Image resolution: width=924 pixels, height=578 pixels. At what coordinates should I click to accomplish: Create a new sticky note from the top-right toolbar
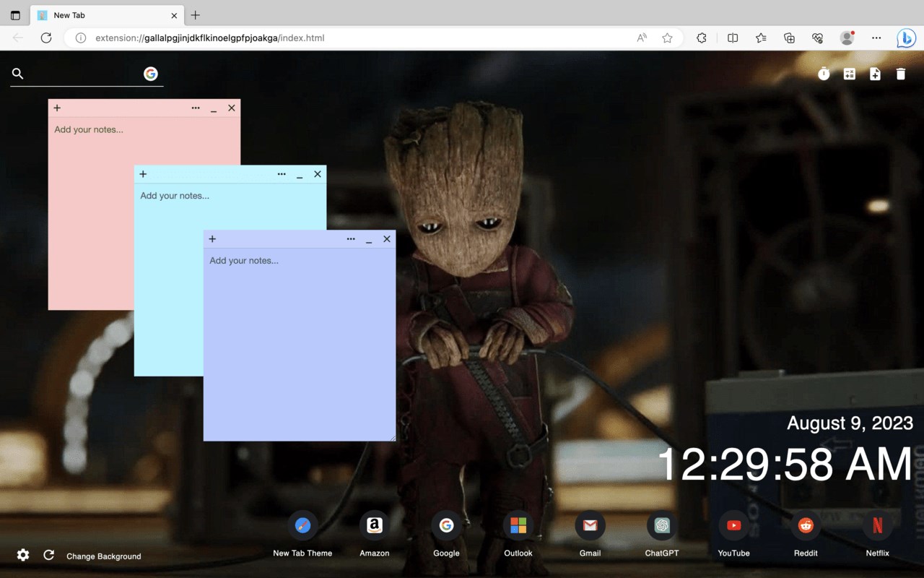point(875,74)
